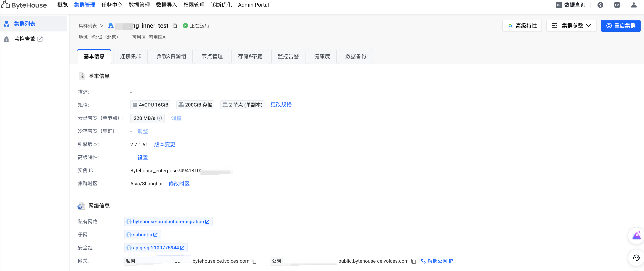The image size is (644, 271).
Task: Click the 华北2（北京） region value
Action: [x=104, y=37]
